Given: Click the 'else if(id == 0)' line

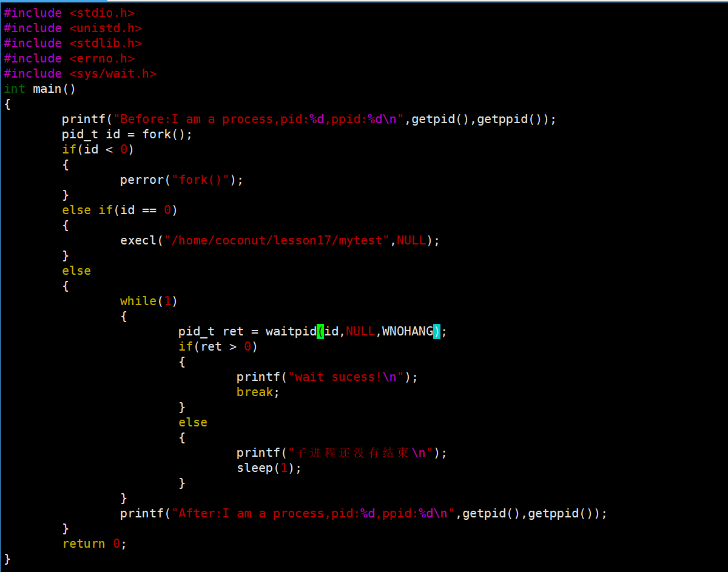Looking at the screenshot, I should (120, 210).
